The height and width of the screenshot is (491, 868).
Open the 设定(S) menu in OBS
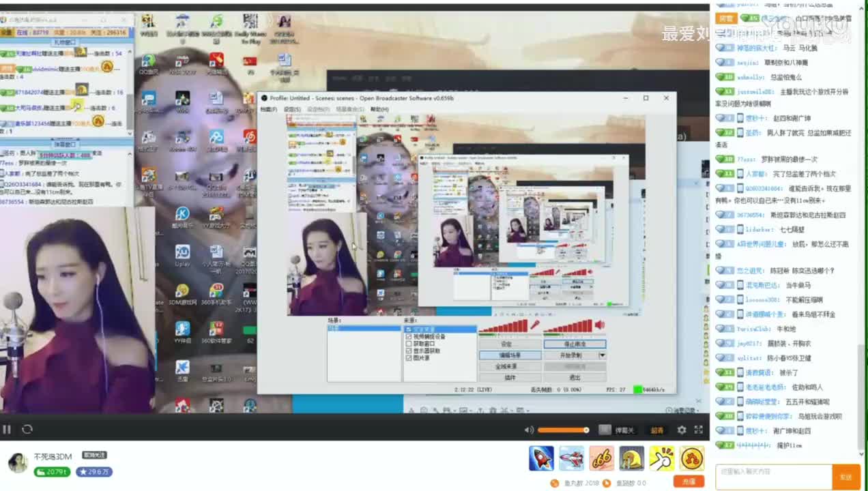292,109
